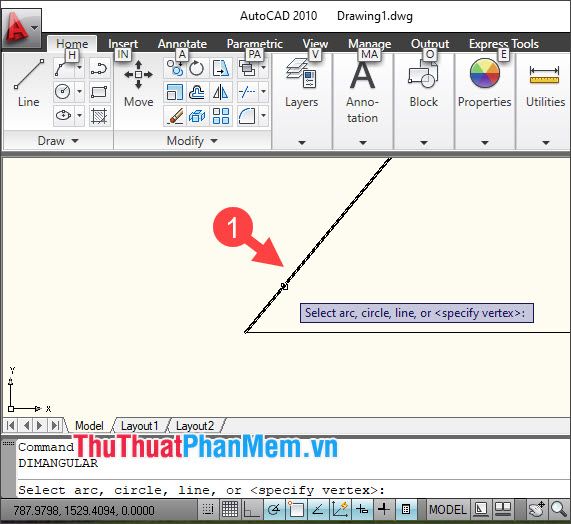Toggle Object Snap in status bar
571x524 pixels.
point(296,509)
